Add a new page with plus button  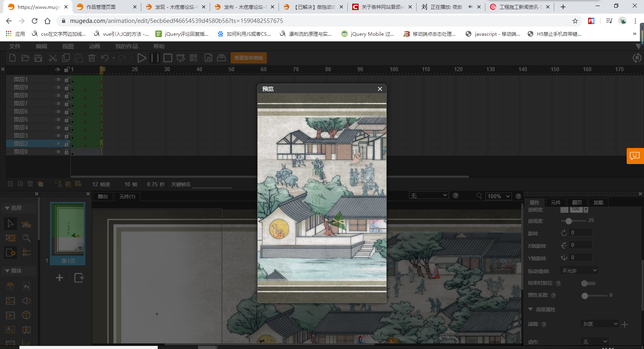(60, 277)
